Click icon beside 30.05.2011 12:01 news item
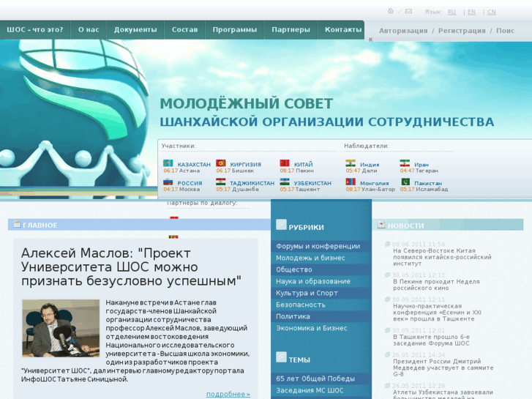Image resolution: width=532 pixels, height=399 pixels. pyautogui.click(x=387, y=330)
